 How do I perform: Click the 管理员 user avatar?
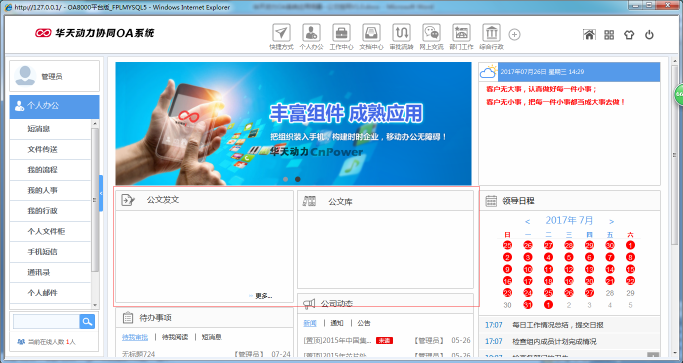[x=25, y=76]
